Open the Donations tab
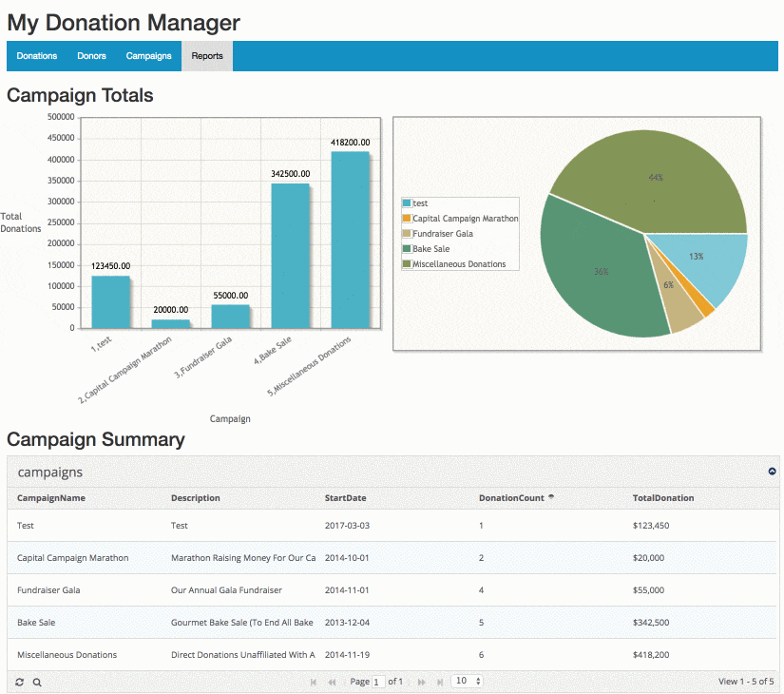 pyautogui.click(x=36, y=56)
